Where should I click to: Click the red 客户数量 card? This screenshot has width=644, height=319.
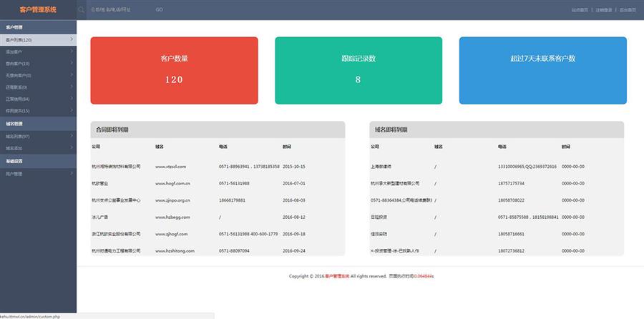coord(174,70)
